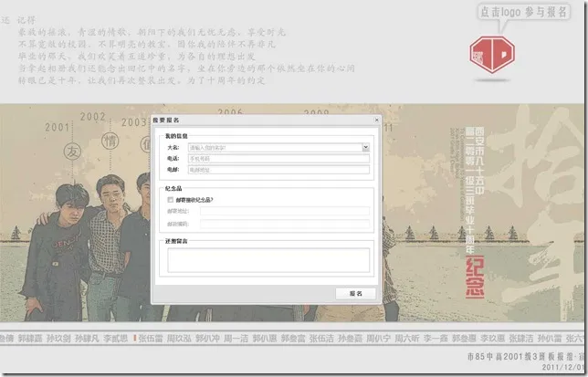Click the name 李贰思 in the bottom strip
The height and width of the screenshot is (377, 588).
click(x=115, y=339)
